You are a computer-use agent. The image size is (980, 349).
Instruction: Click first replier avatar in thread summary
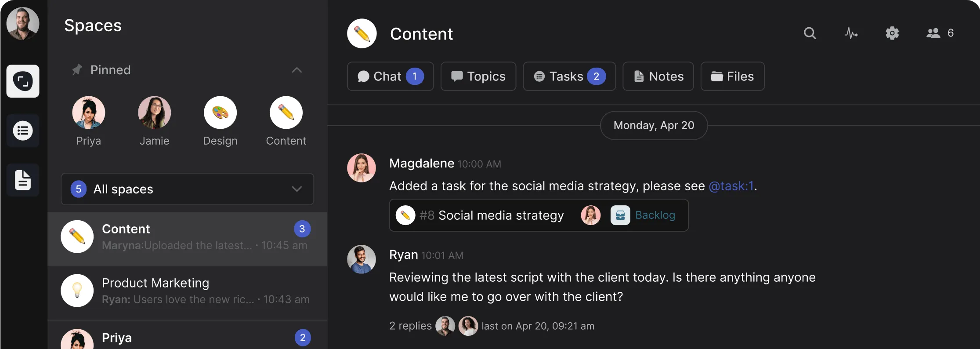pos(445,326)
